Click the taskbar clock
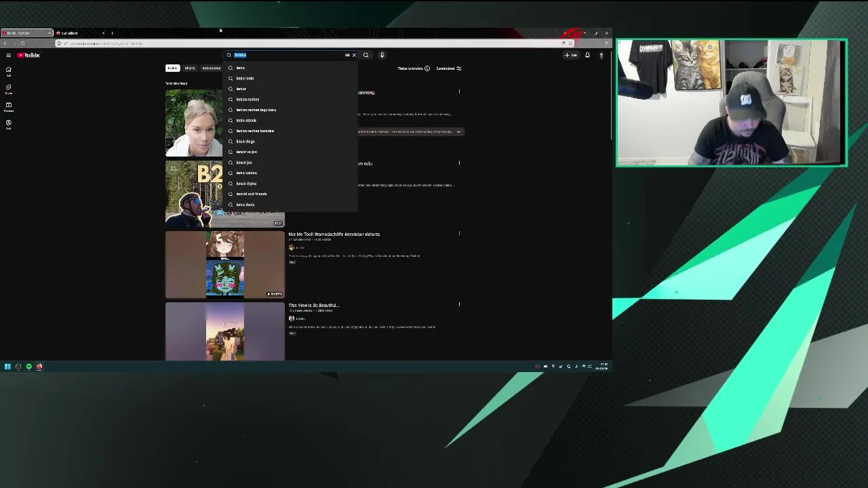 (601, 367)
